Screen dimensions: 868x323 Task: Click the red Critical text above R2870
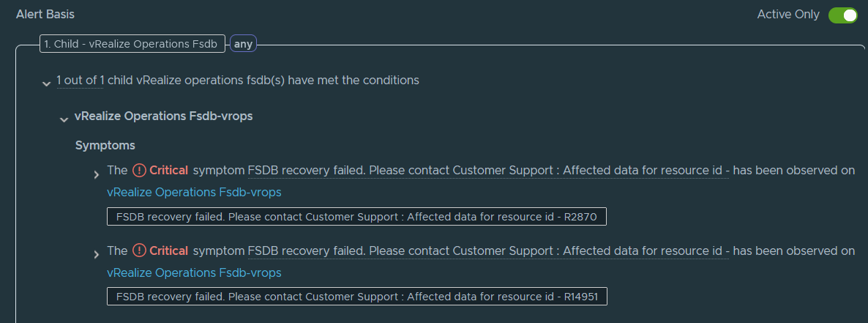[169, 171]
